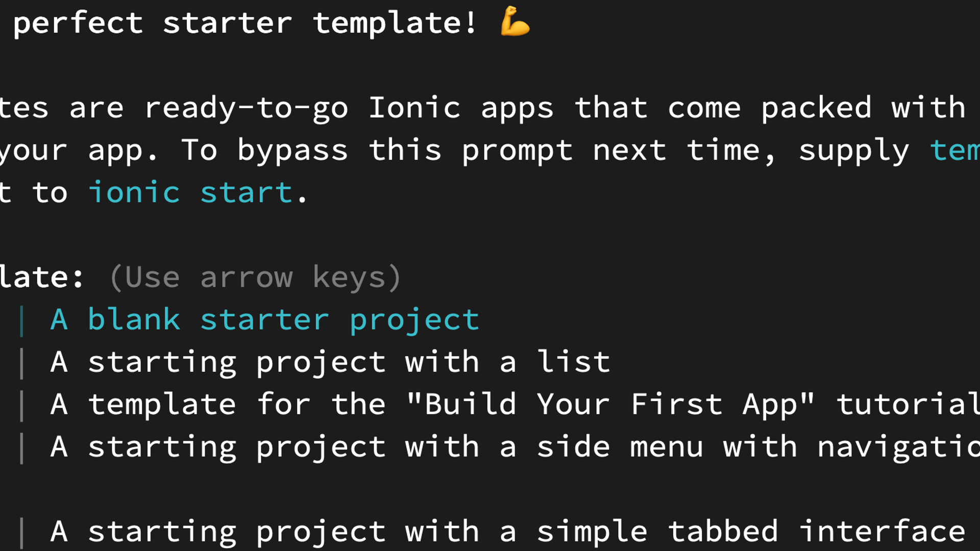This screenshot has height=551, width=980.
Task: Click the vertical bar beside tabbed interface project
Action: point(21,532)
